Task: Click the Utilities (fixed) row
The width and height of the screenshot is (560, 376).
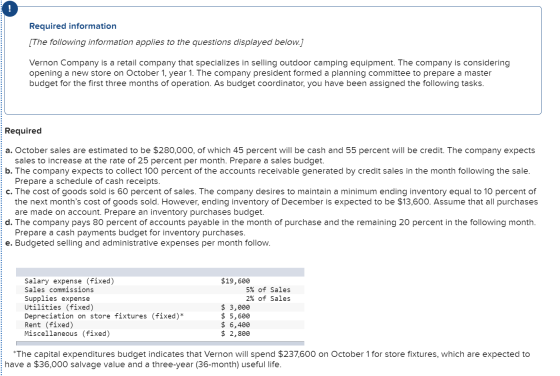Action: coord(160,307)
